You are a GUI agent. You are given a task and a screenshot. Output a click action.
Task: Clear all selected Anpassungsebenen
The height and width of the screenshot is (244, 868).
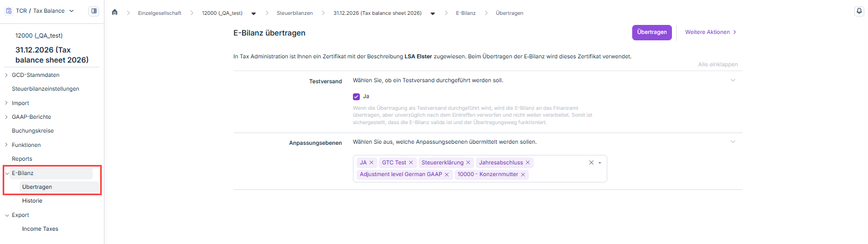[x=591, y=162]
